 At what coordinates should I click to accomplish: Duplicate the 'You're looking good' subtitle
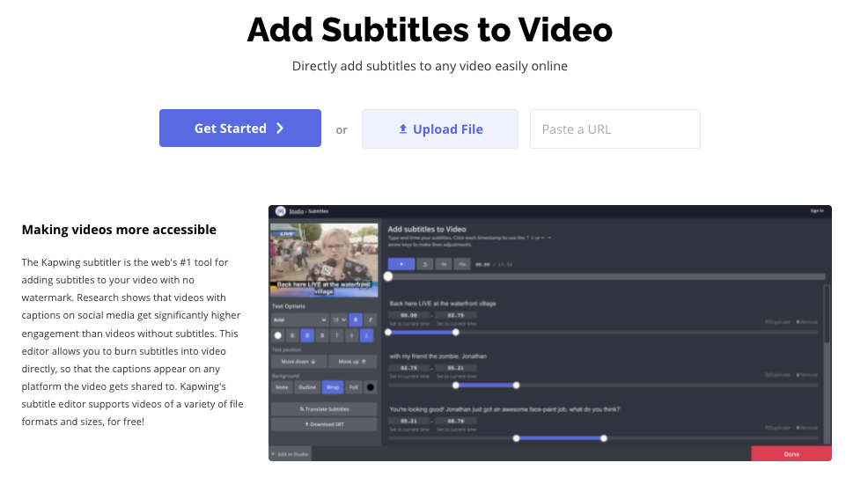click(778, 428)
